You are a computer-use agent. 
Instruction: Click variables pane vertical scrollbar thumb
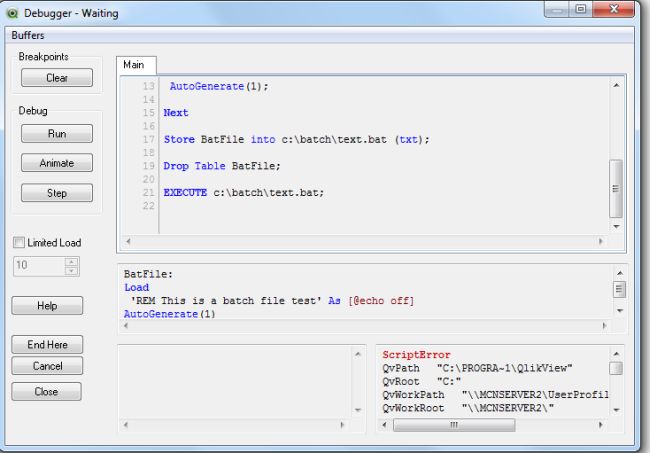(x=616, y=368)
